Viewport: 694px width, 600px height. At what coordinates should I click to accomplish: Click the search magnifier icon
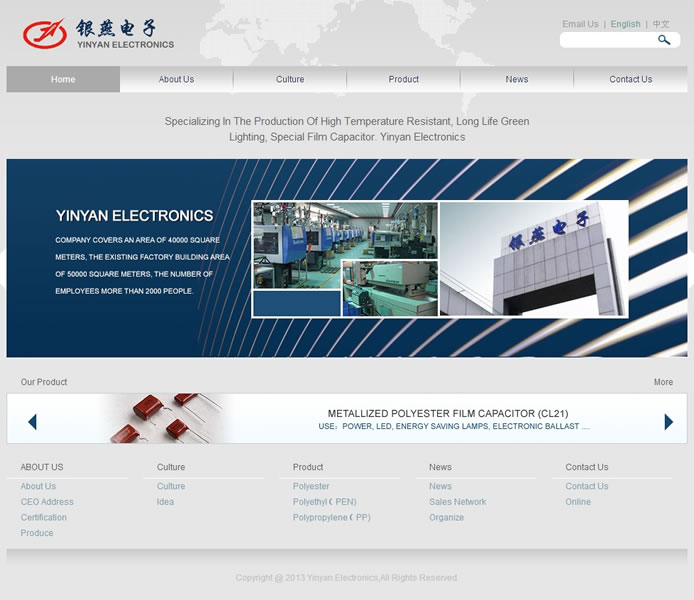point(663,40)
